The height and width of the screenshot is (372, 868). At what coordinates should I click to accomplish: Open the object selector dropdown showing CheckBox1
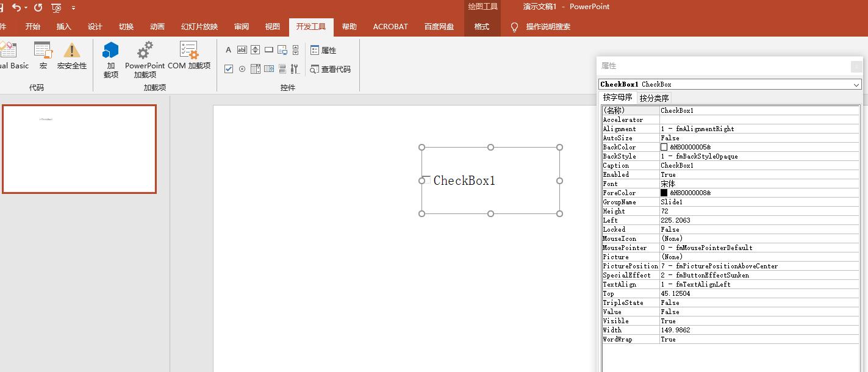[856, 84]
